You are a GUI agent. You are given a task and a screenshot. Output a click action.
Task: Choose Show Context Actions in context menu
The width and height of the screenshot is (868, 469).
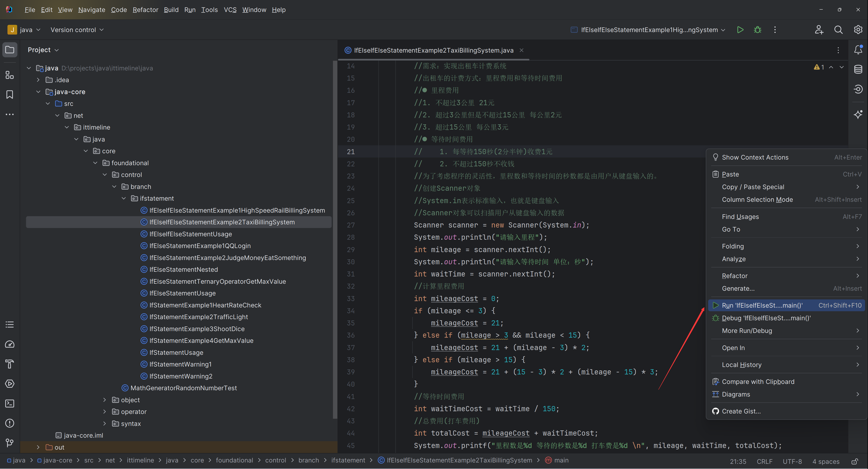(x=786, y=157)
